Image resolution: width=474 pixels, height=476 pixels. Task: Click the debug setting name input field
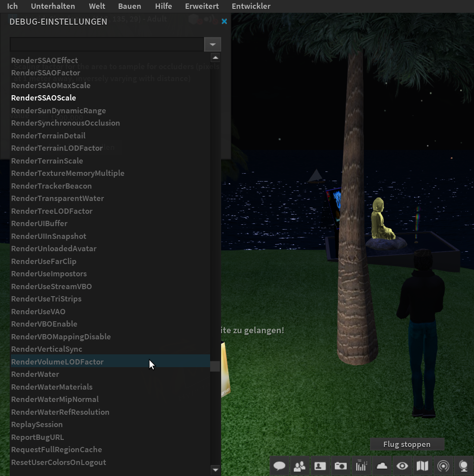pyautogui.click(x=107, y=45)
